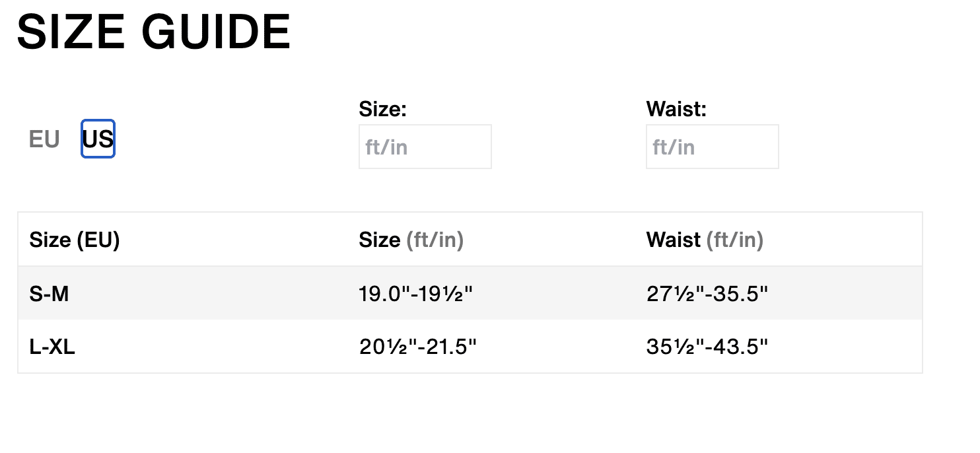Click the 19.0" lower size limit for S-M
980x453 pixels.
[x=384, y=293]
